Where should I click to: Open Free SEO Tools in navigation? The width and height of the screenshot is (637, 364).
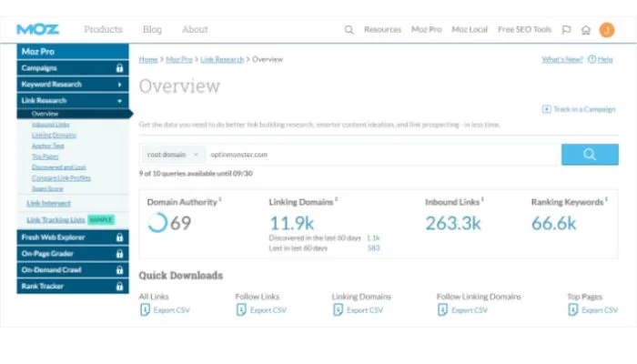point(524,30)
